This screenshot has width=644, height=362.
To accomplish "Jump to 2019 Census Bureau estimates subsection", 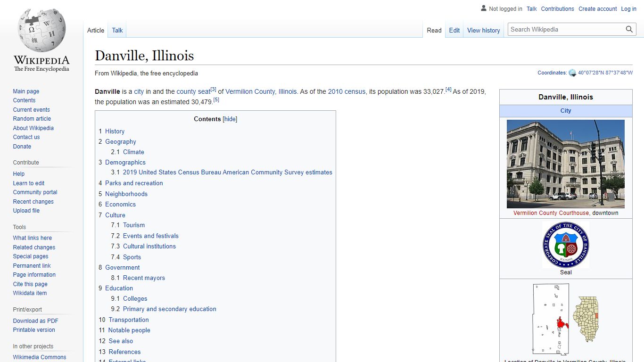I will 227,172.
